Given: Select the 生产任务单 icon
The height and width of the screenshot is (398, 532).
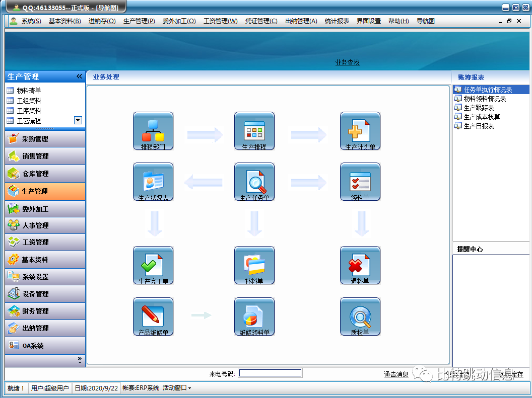Looking at the screenshot, I should click(x=254, y=181).
